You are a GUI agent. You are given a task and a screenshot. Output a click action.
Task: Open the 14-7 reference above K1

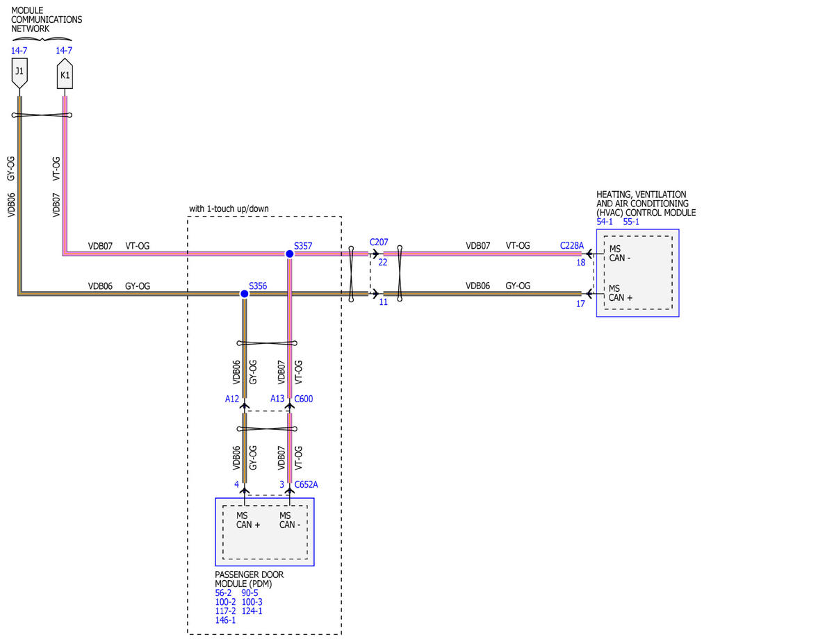[x=64, y=51]
